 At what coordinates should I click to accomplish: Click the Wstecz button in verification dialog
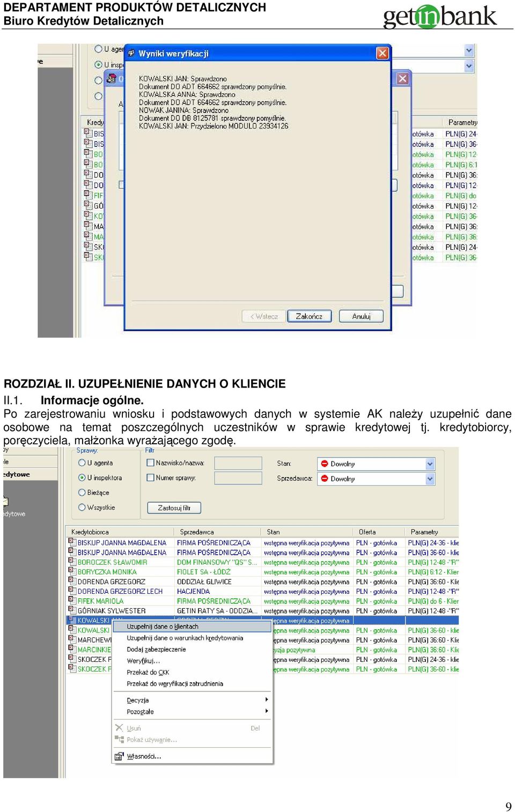[264, 316]
